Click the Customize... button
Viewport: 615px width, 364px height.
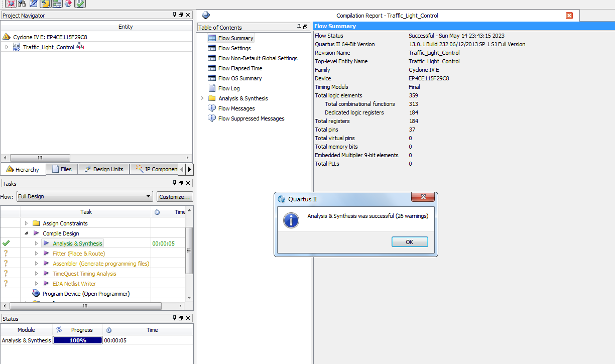(x=175, y=196)
